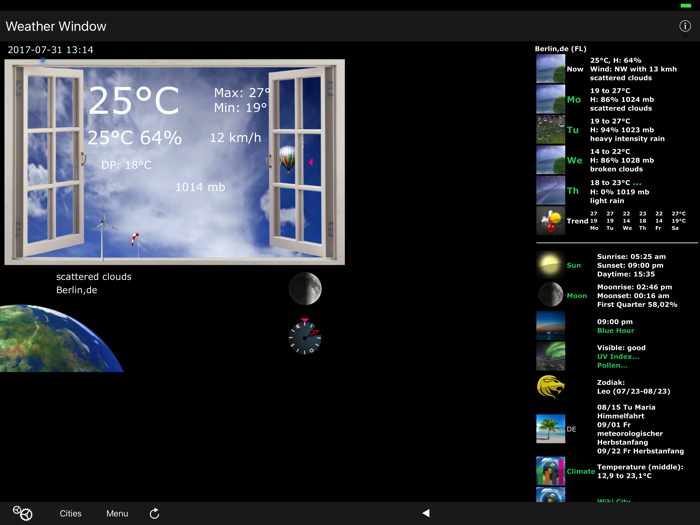
Task: Collapse side panel with the left triangle arrow
Action: coord(426,513)
